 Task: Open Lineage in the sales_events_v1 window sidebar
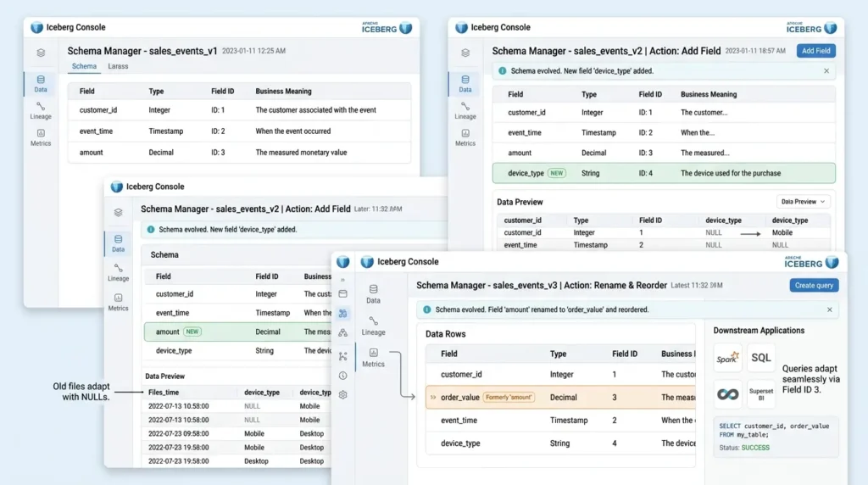[41, 111]
